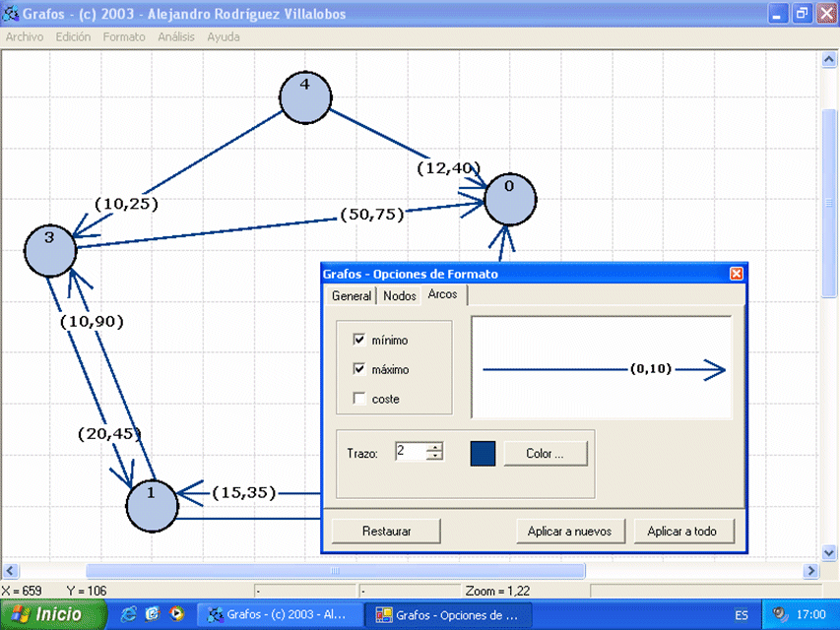The height and width of the screenshot is (630, 840).
Task: Click the dark blue color swatch
Action: tap(483, 454)
